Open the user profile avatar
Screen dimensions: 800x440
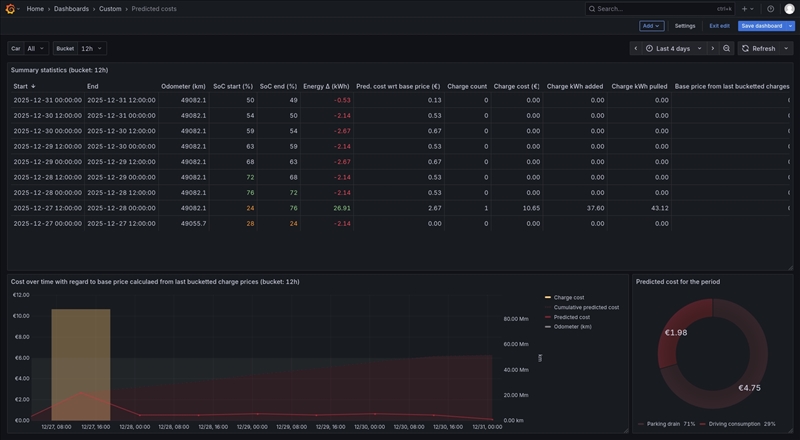(789, 8)
